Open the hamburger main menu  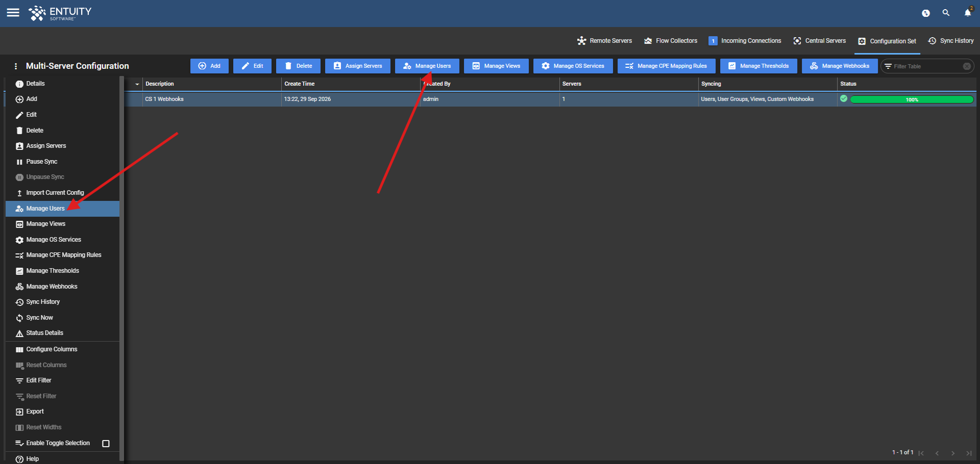13,13
